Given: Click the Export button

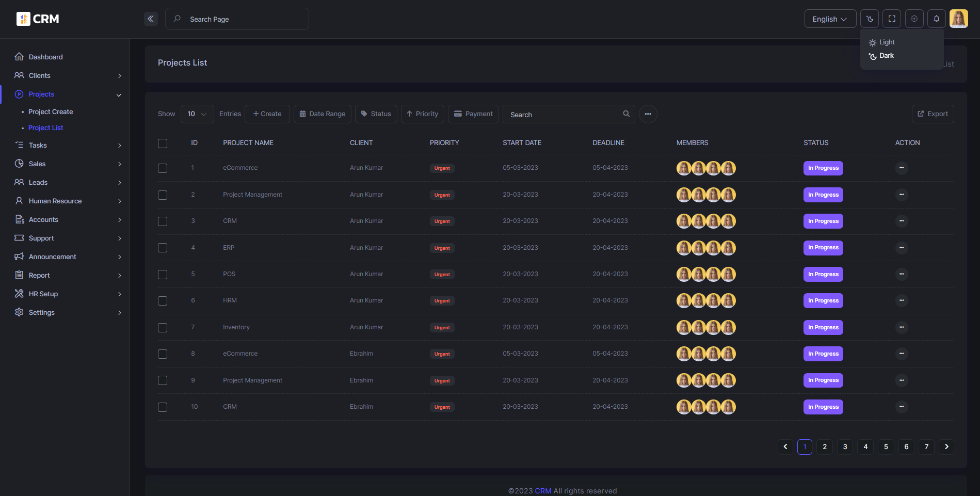Looking at the screenshot, I should (x=933, y=114).
